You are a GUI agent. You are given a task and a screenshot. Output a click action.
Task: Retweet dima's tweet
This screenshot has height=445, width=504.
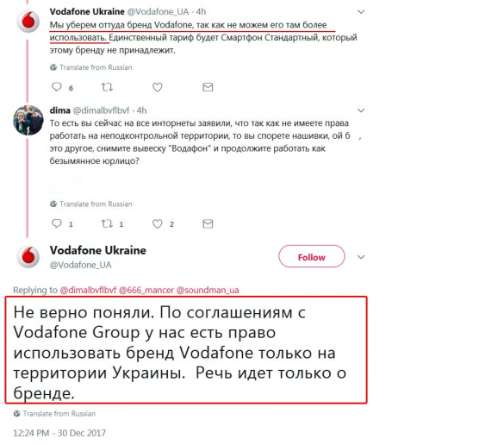coord(107,223)
